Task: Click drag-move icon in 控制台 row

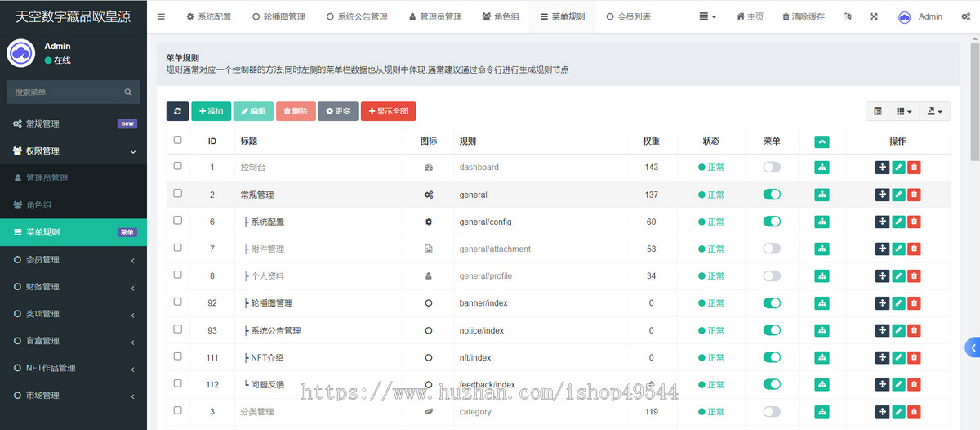Action: click(882, 168)
